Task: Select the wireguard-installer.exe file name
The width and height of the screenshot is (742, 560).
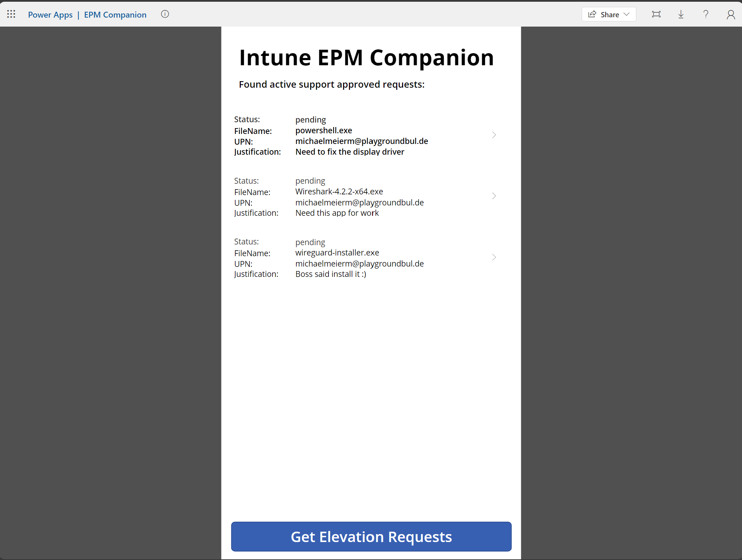Action: pos(337,253)
